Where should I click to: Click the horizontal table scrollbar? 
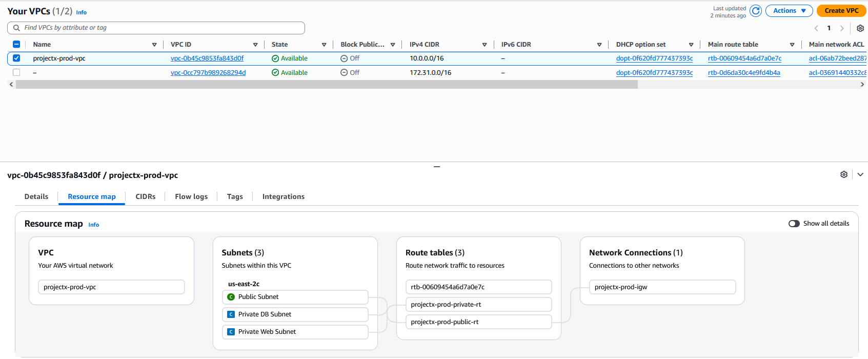tap(327, 85)
